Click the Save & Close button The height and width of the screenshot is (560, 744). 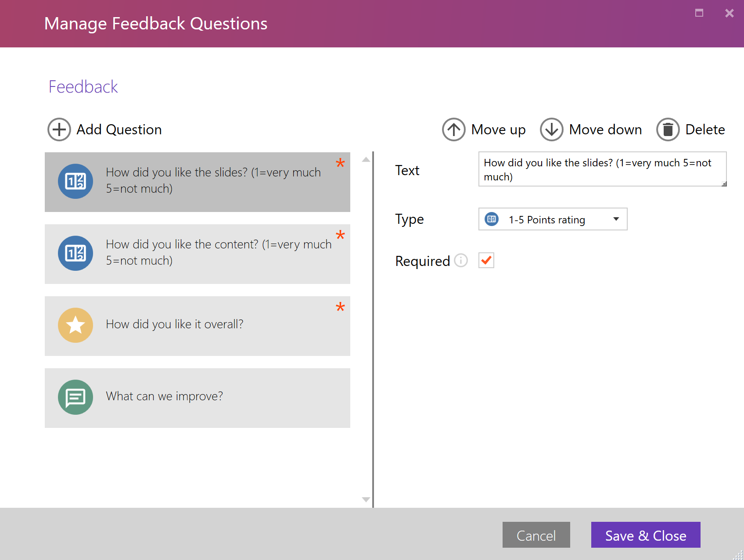[x=645, y=535]
